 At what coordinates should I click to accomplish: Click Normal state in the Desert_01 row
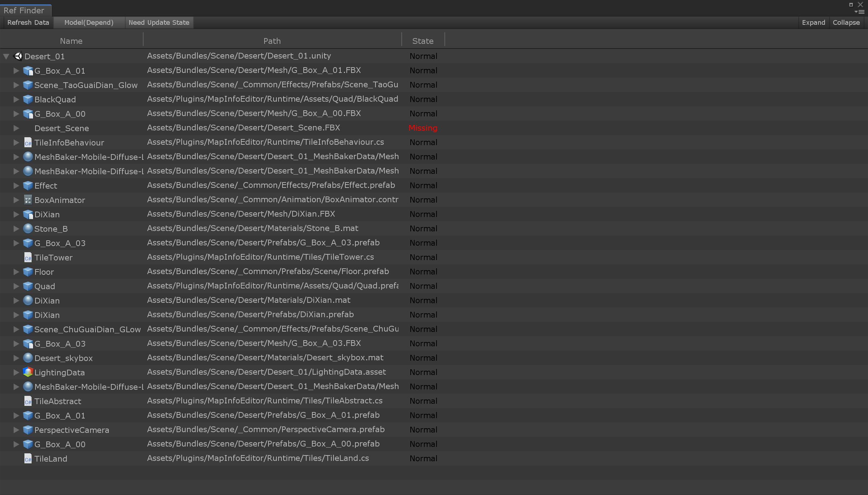click(423, 56)
